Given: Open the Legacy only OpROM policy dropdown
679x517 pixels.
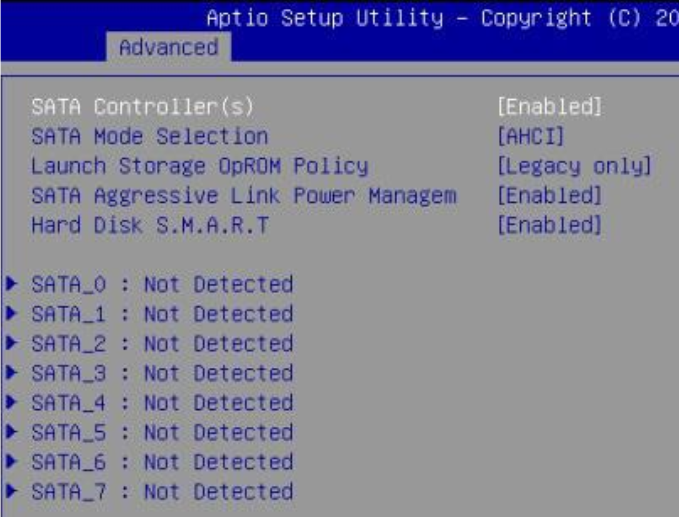Looking at the screenshot, I should coord(574,166).
